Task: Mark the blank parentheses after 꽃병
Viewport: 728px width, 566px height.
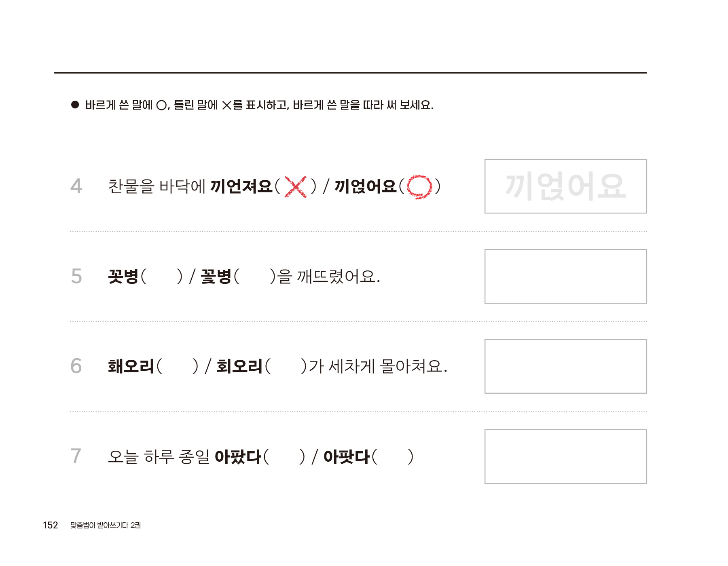Action: (255, 277)
